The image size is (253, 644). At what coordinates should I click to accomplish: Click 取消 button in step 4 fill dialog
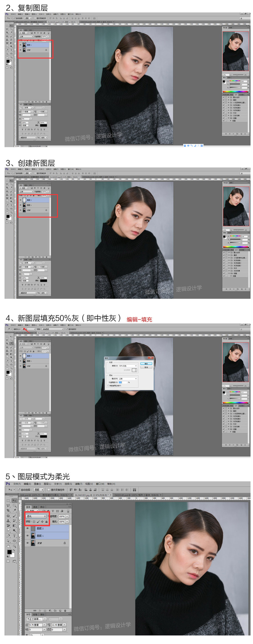point(146,367)
